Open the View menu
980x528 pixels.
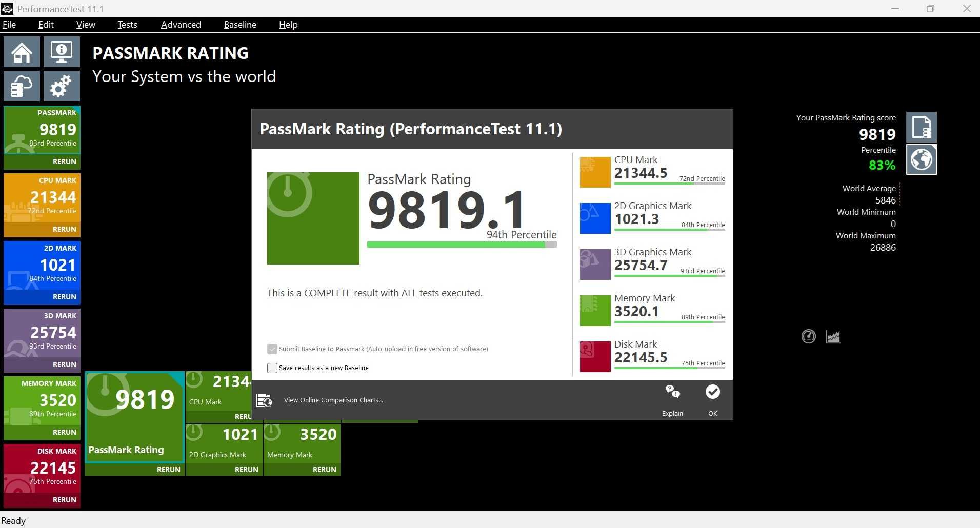(x=86, y=25)
